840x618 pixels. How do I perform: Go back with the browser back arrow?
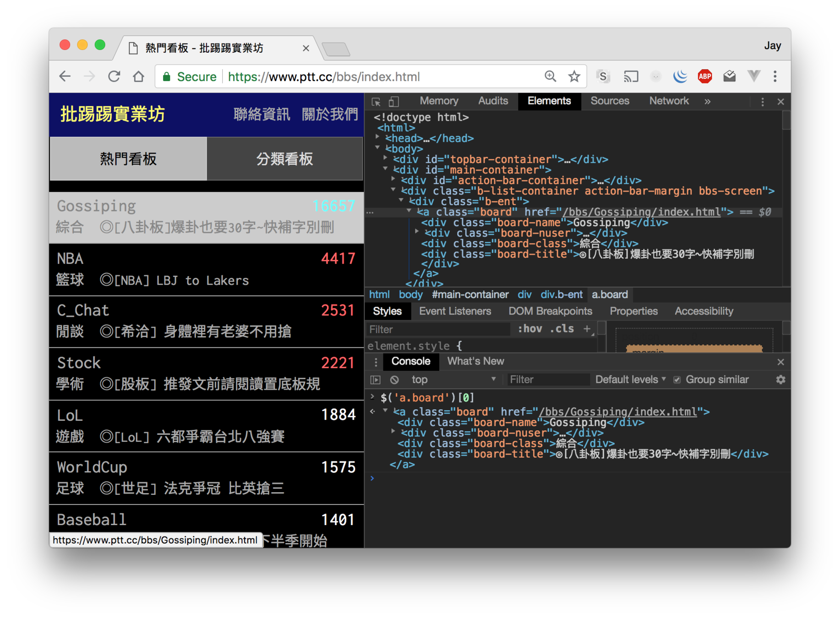(65, 76)
